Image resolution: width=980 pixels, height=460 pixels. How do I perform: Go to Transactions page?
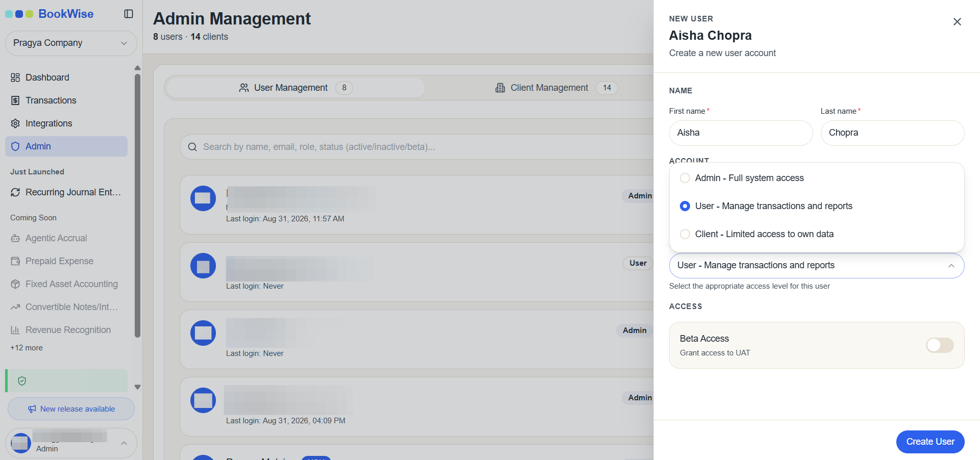[x=66, y=100]
